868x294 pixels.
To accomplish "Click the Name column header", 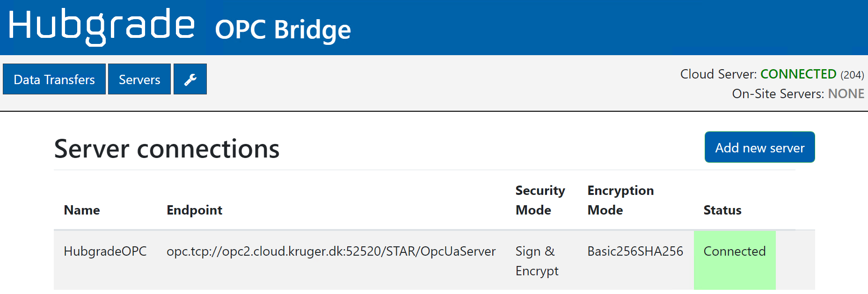I will point(82,210).
